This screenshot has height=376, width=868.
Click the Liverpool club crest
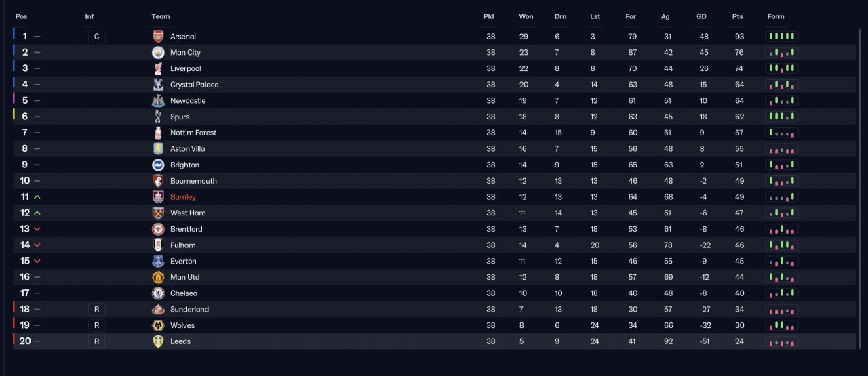(158, 68)
